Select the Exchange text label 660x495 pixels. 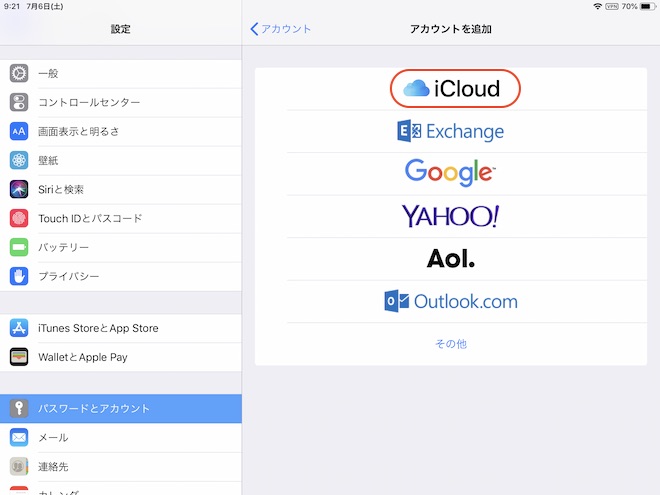click(x=465, y=131)
